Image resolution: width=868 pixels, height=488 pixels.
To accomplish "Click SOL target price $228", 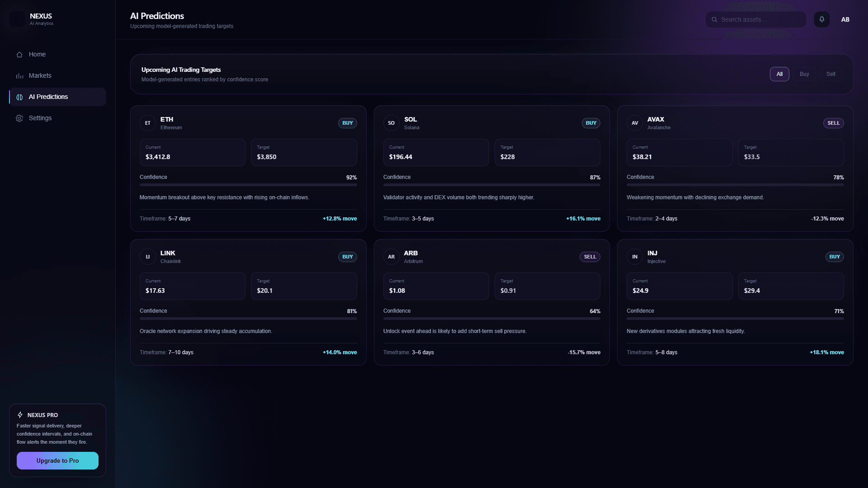I will click(x=508, y=157).
